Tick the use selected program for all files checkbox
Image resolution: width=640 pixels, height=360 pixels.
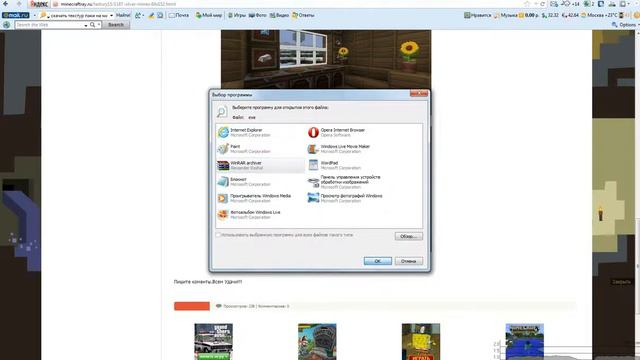[x=218, y=235]
